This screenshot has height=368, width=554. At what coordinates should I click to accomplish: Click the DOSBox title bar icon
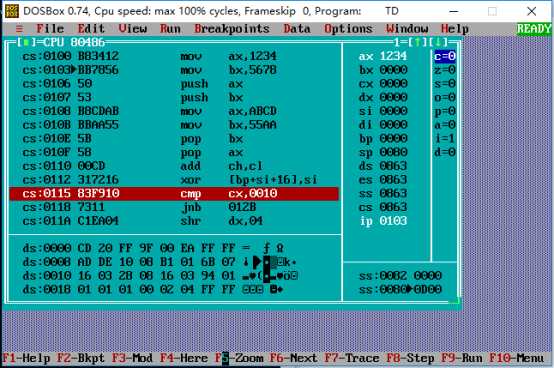pos(12,11)
